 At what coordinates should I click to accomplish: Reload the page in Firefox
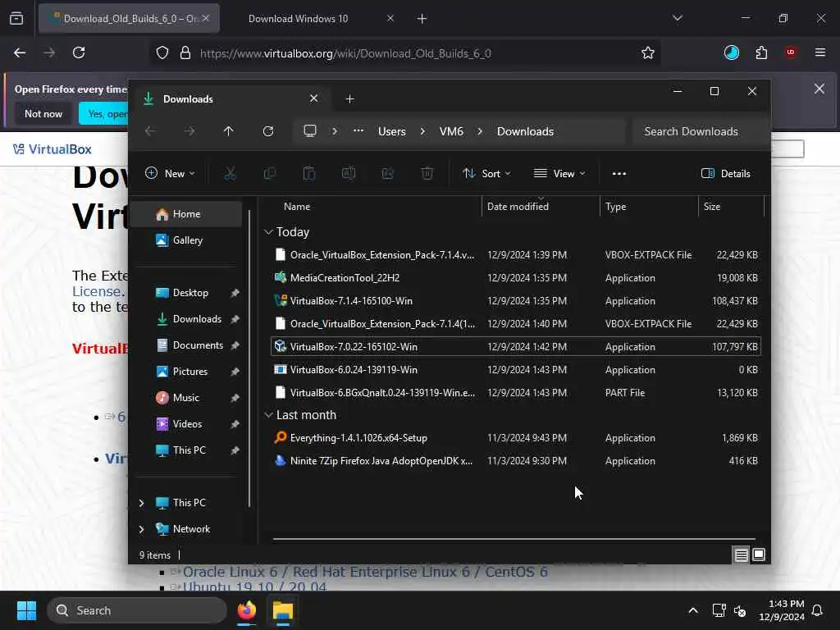pos(79,52)
